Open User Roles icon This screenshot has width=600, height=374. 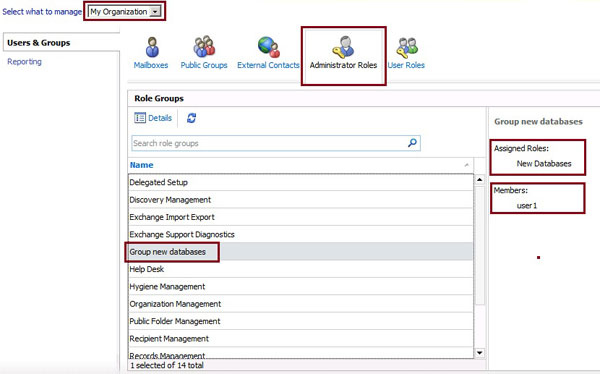[407, 47]
